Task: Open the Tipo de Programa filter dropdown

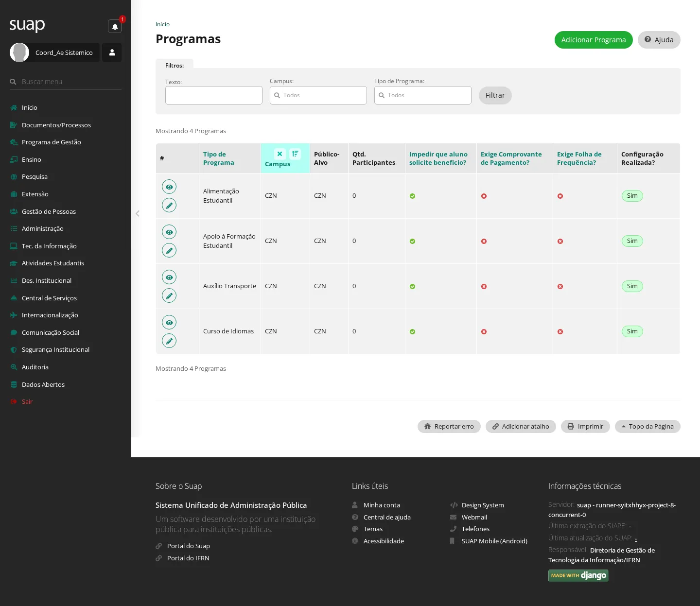Action: pos(423,95)
